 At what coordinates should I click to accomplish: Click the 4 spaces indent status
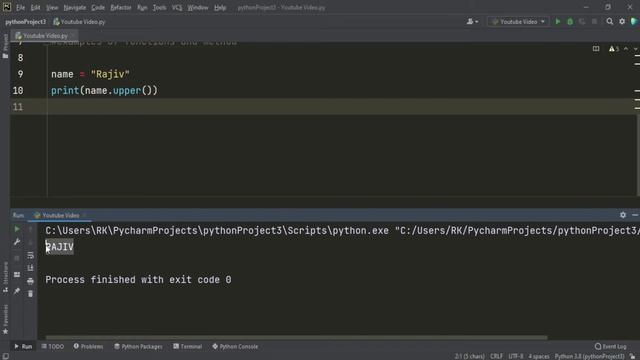pyautogui.click(x=539, y=356)
